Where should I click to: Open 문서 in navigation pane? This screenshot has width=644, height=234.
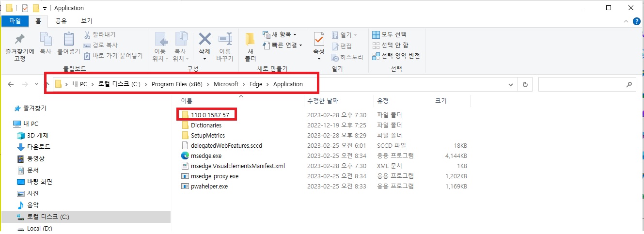(32, 170)
